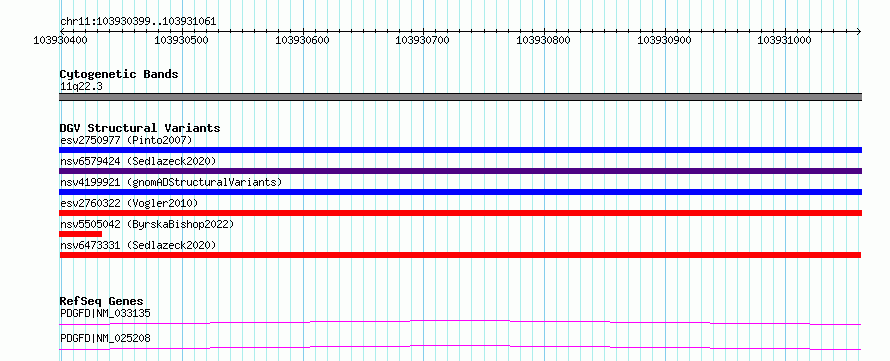This screenshot has width=890, height=361.
Task: Click ruler position 103930700
Action: pyautogui.click(x=422, y=40)
